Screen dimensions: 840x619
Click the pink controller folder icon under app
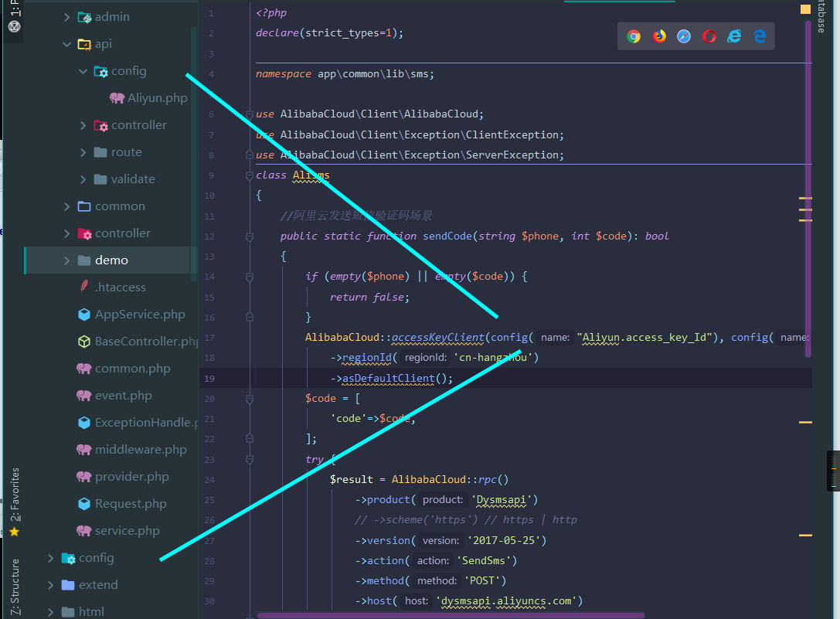point(85,233)
